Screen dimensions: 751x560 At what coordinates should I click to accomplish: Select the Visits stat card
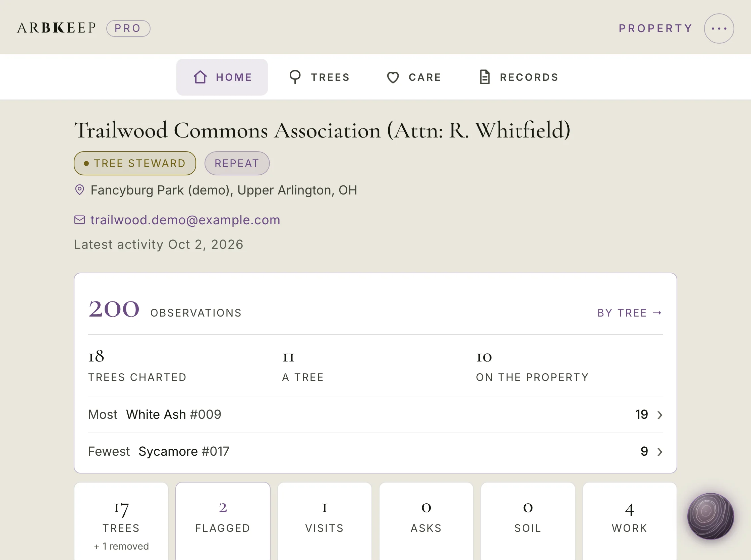324,521
